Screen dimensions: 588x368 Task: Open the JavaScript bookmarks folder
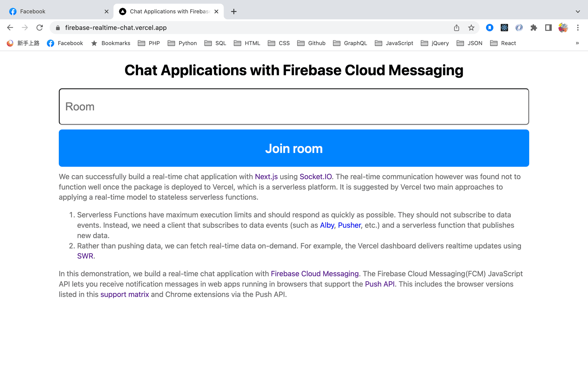point(394,43)
